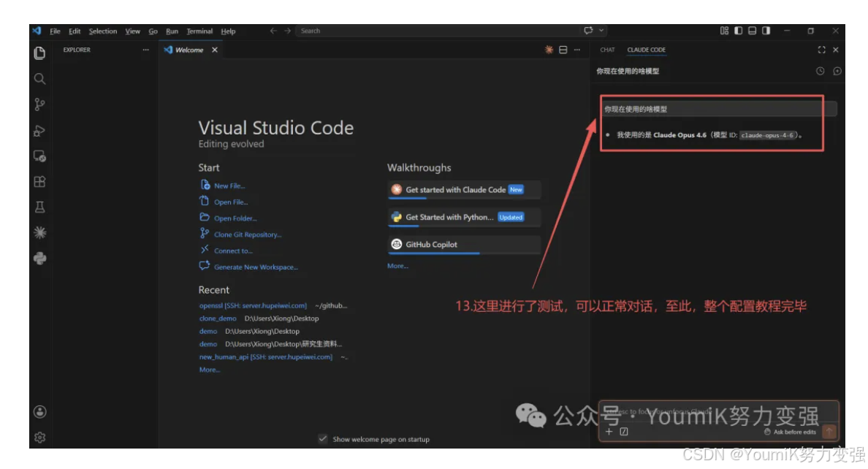Open Get Started with Python walkthrough
868x469 pixels.
click(x=464, y=217)
